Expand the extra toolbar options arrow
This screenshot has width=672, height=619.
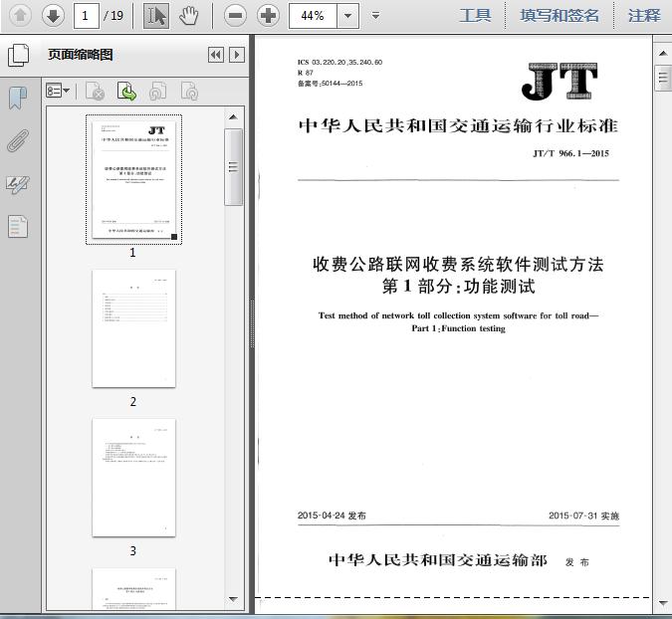[375, 16]
